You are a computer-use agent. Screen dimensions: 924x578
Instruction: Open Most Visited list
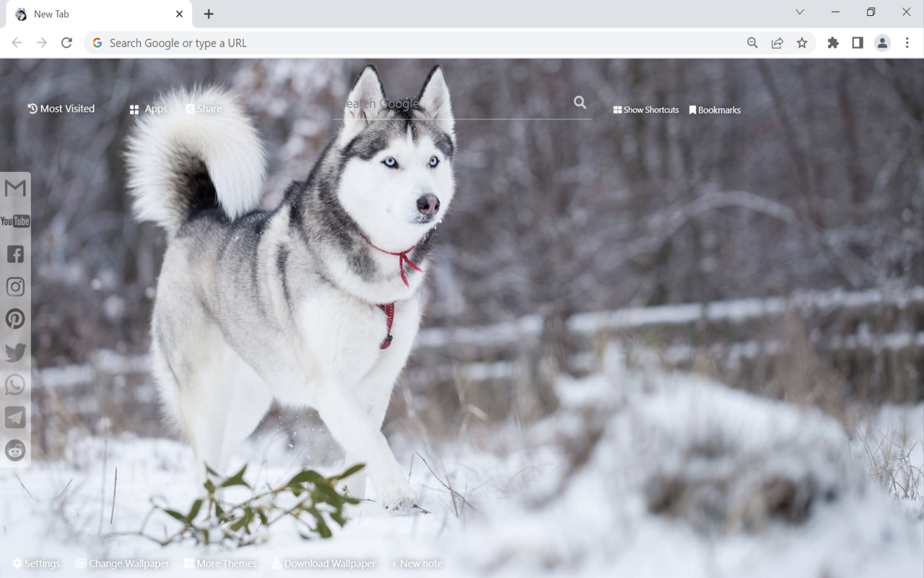coord(61,108)
